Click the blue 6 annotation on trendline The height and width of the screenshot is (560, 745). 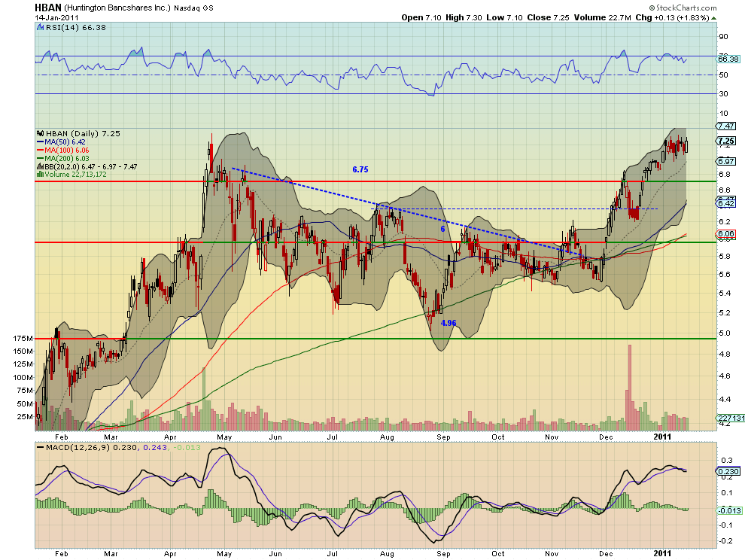[x=442, y=229]
